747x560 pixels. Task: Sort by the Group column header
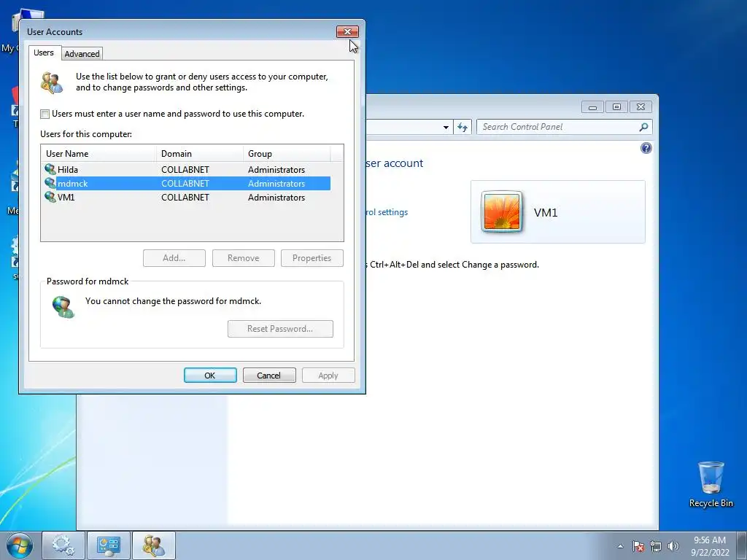(286, 153)
